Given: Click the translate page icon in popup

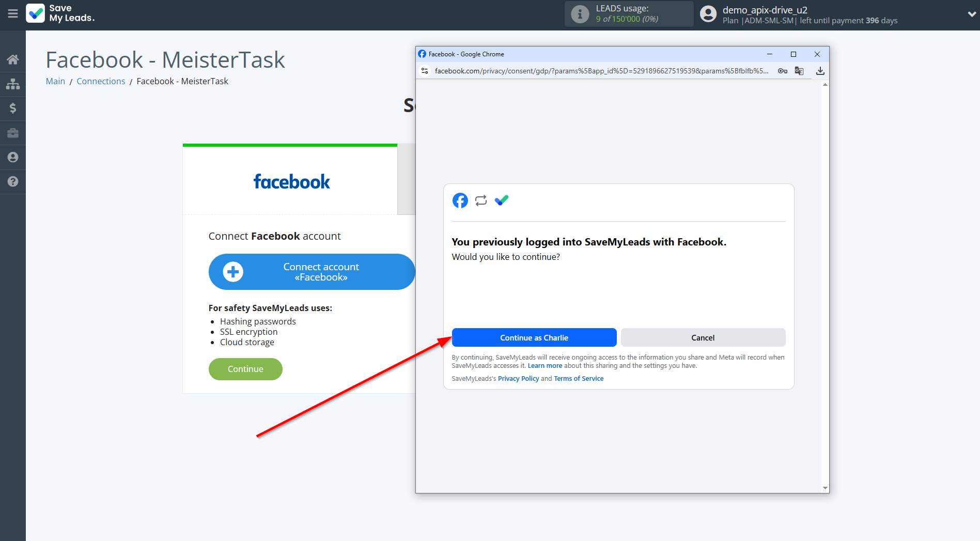Looking at the screenshot, I should pyautogui.click(x=799, y=71).
